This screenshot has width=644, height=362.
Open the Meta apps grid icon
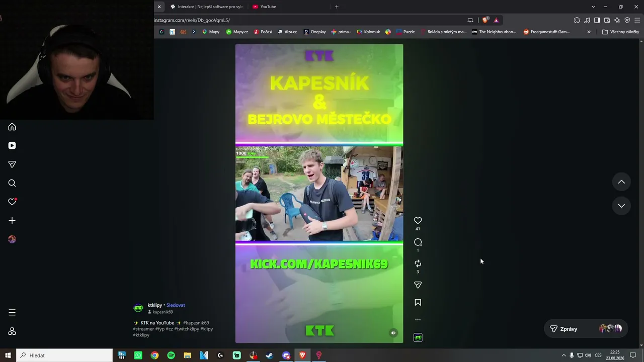[x=12, y=332]
